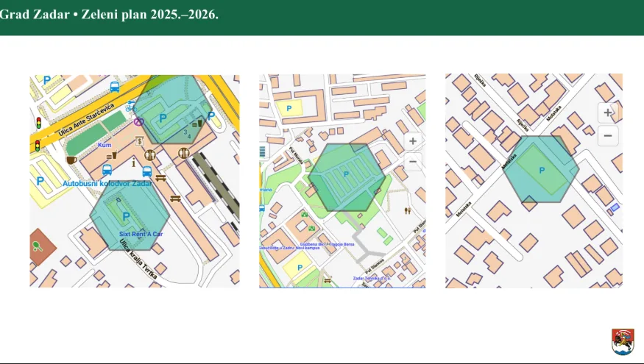Click zoom in plus on middle map
The height and width of the screenshot is (364, 644).
[413, 140]
